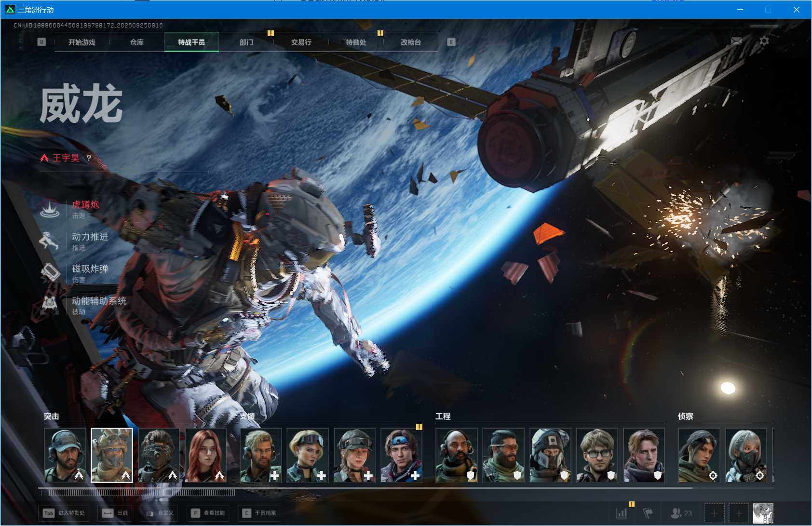Screen dimensions: 812x526
Task: Switch to the 改枪台 tab
Action: tap(411, 42)
